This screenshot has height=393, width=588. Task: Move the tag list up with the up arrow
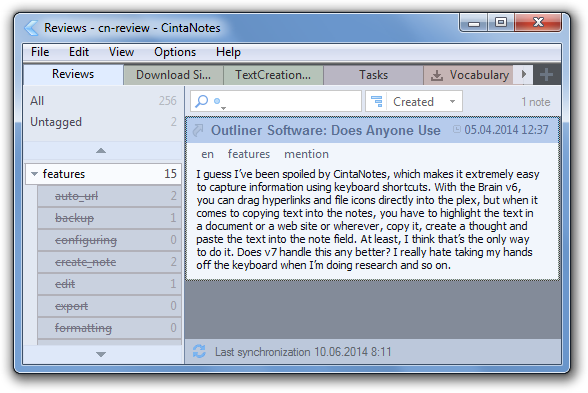[x=101, y=151]
